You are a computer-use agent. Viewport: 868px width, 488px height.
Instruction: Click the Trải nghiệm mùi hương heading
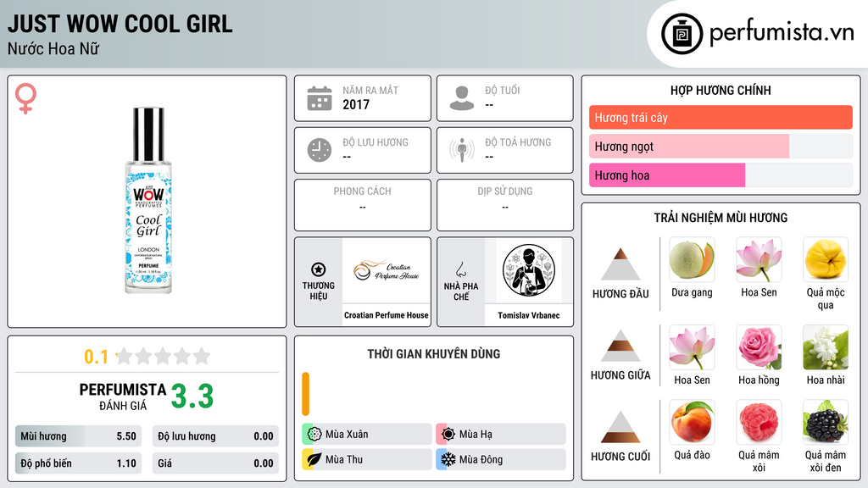pyautogui.click(x=721, y=218)
